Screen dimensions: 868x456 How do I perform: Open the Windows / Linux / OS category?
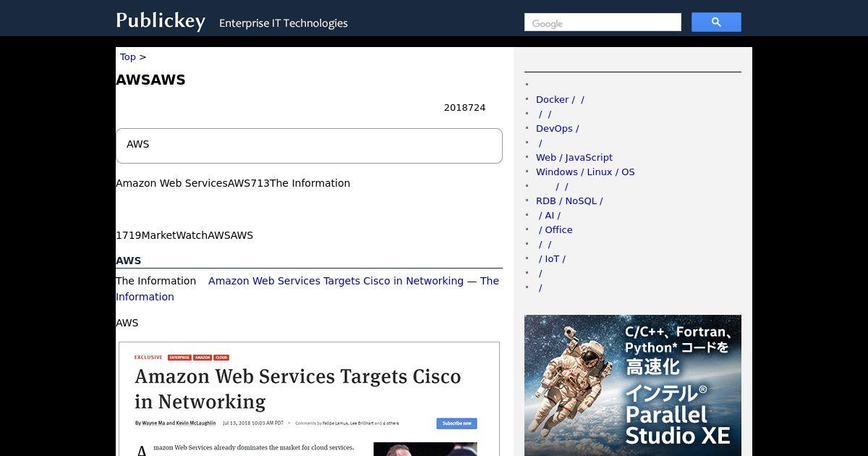pyautogui.click(x=585, y=172)
